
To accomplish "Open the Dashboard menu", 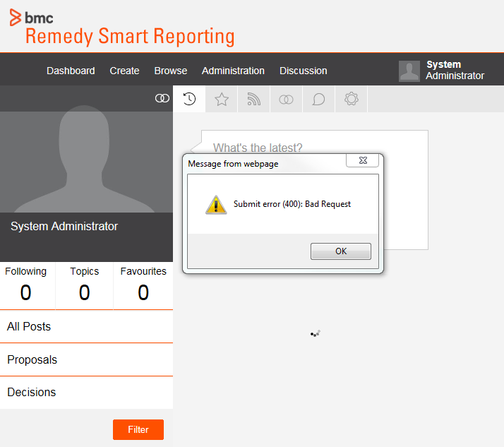I will (71, 71).
